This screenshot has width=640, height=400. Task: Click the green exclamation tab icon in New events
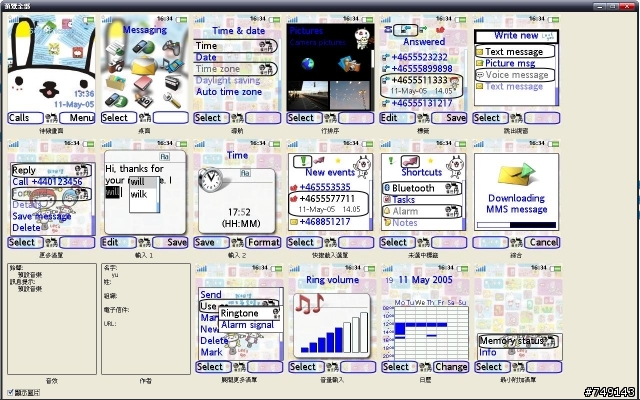pyautogui.click(x=302, y=161)
